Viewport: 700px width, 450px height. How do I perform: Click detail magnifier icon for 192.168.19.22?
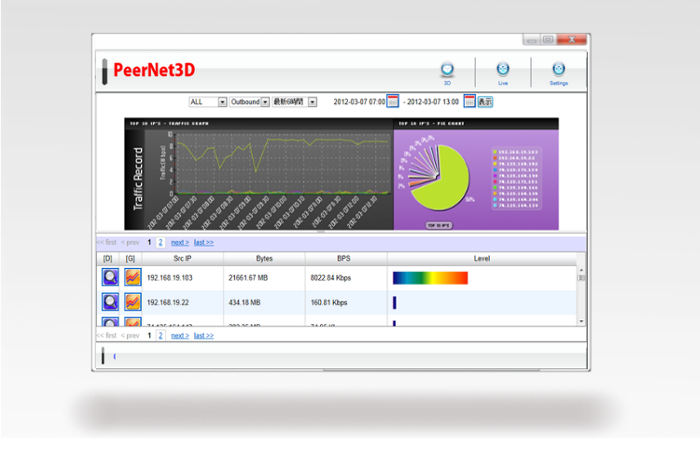coord(110,302)
